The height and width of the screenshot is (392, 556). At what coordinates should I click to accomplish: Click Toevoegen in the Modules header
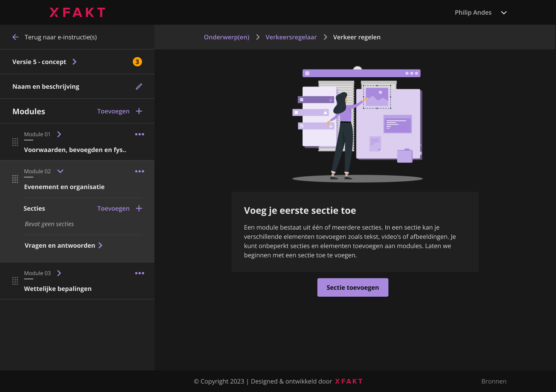coord(114,111)
